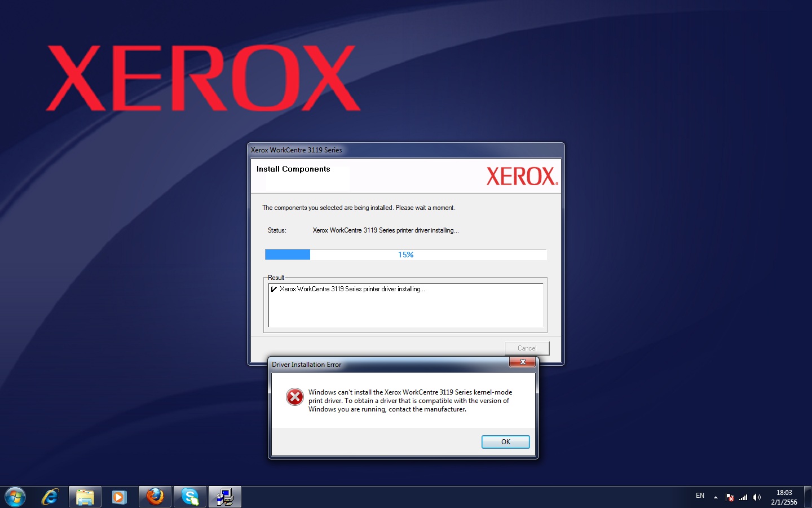Click the red error icon in the dialog
Viewport: 812px width, 508px height.
294,397
